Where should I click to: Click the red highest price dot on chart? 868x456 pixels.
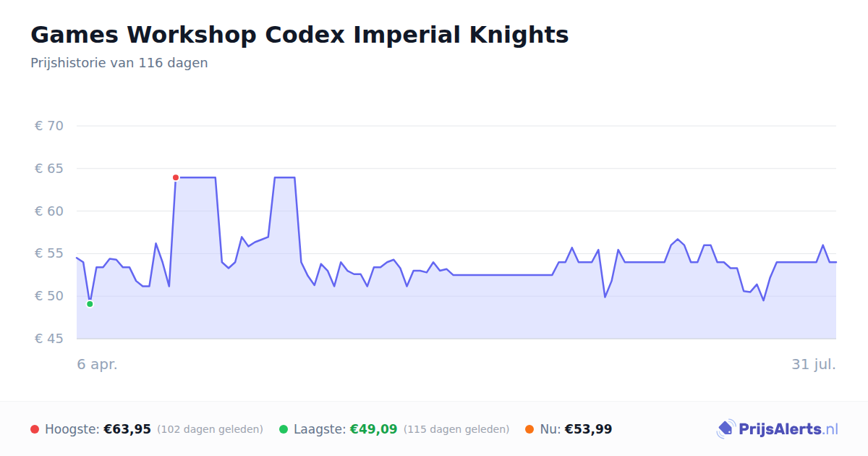[176, 177]
